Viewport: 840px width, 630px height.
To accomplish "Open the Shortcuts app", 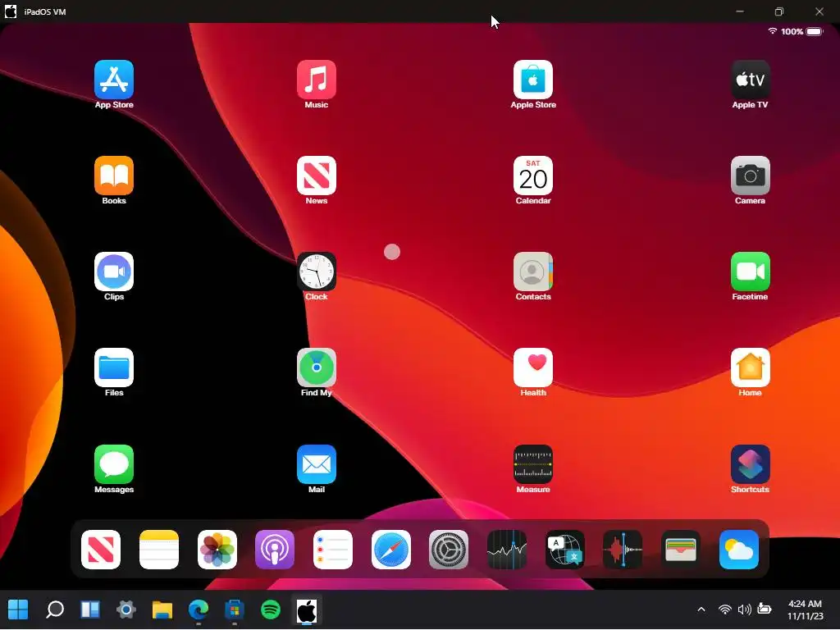I will coord(750,464).
